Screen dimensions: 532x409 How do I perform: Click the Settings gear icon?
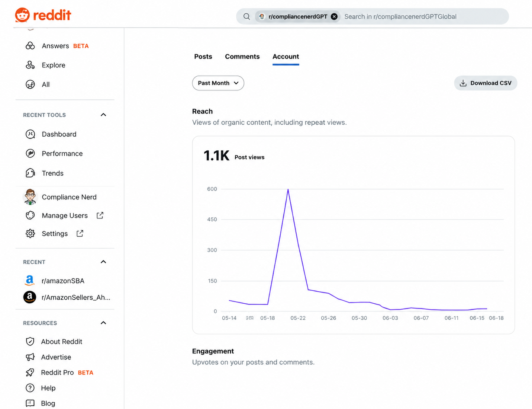pyautogui.click(x=30, y=233)
